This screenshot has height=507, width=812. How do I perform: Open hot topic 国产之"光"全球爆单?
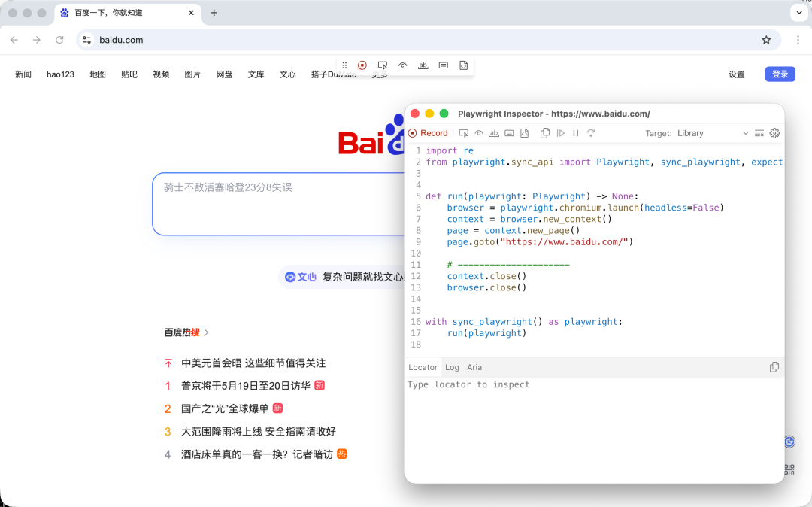[225, 408]
